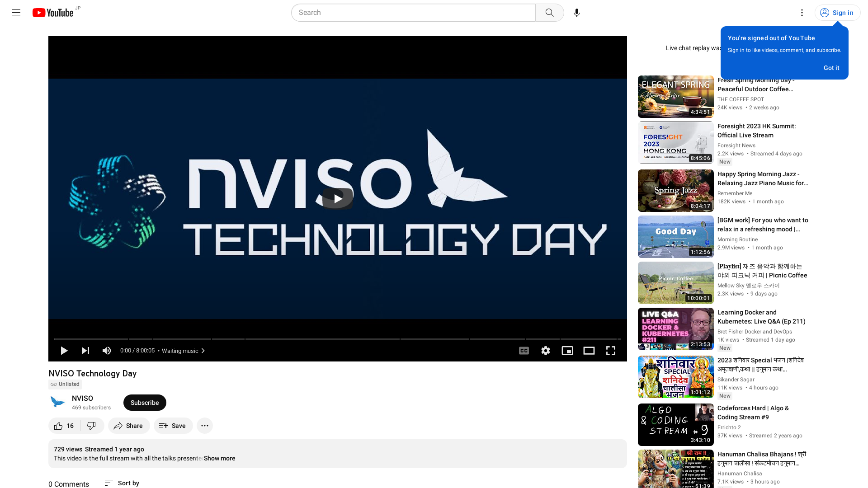The height and width of the screenshot is (488, 868).
Task: Seek along the video progress bar
Action: coord(337,339)
